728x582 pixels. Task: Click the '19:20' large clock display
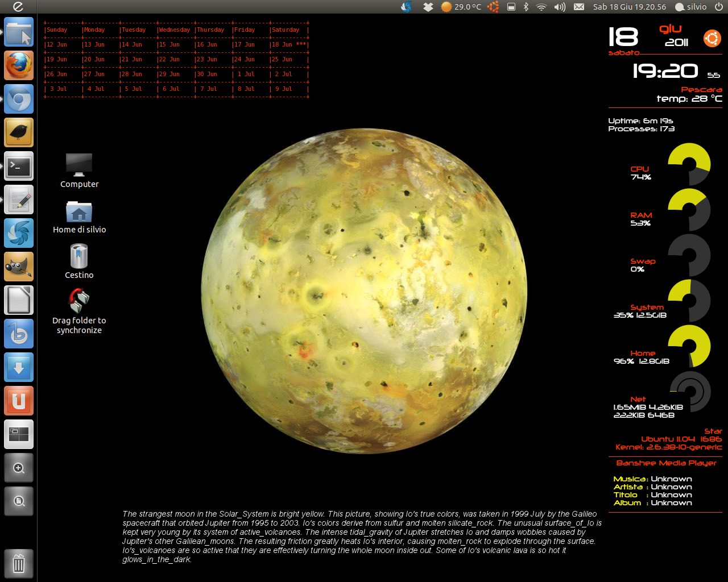tap(665, 71)
